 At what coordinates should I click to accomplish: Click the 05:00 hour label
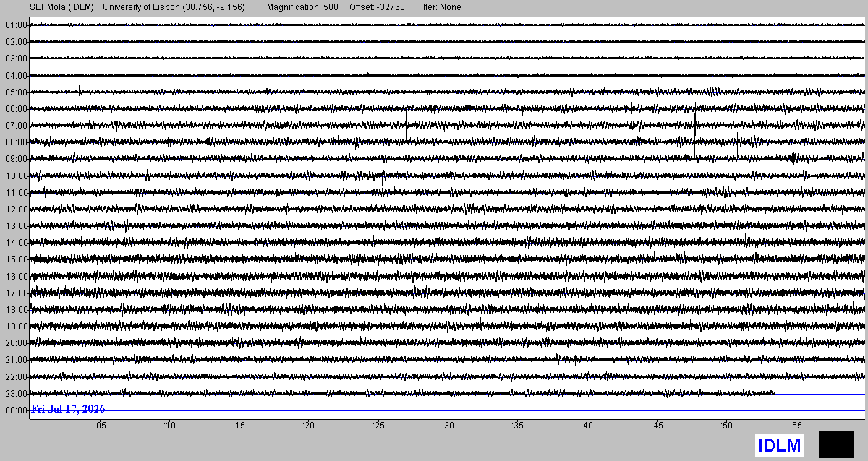coord(16,92)
